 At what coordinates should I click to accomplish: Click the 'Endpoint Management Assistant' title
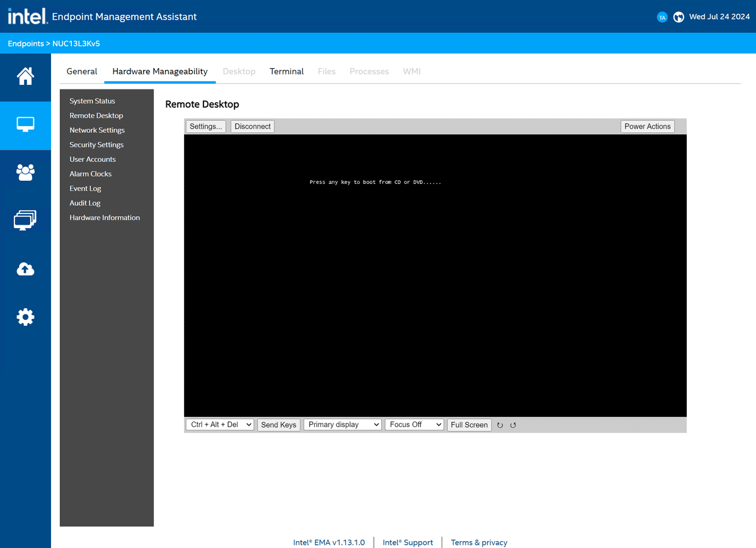point(125,17)
